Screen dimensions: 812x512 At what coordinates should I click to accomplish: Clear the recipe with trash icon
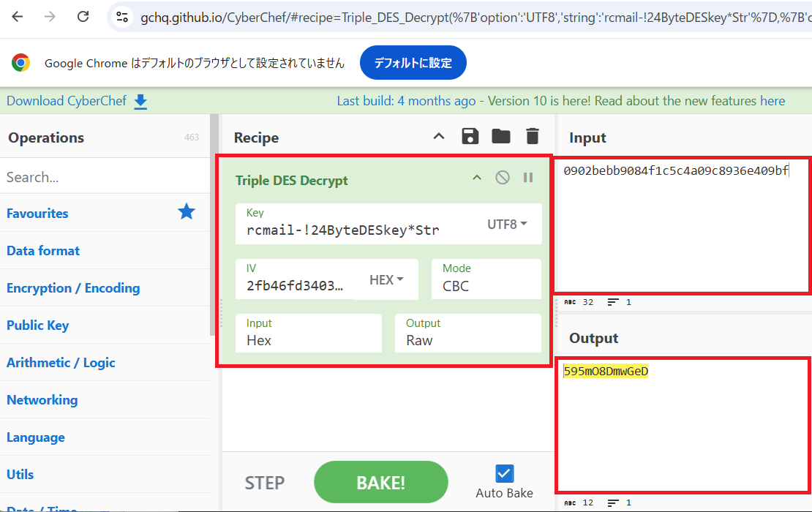point(533,137)
